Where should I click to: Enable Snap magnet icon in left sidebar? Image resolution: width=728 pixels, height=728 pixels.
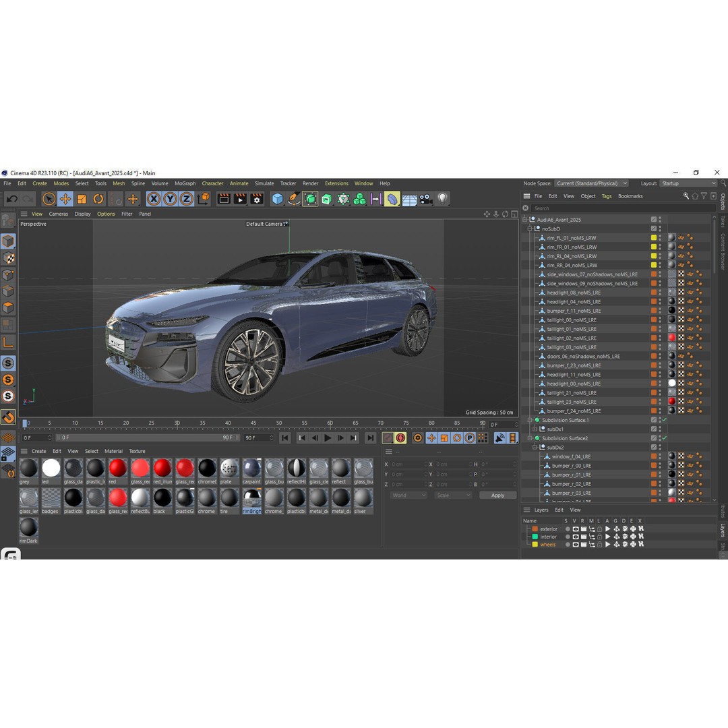[x=8, y=417]
